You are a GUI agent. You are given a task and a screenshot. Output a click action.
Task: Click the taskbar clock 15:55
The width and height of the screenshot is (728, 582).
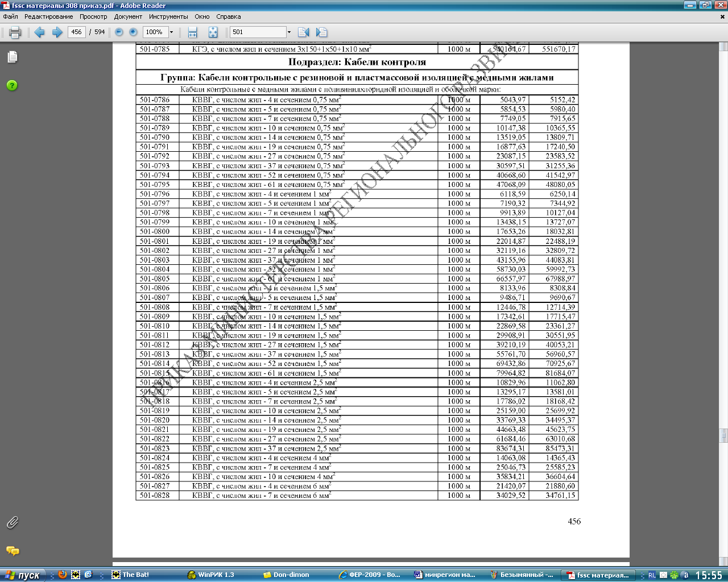[709, 575]
